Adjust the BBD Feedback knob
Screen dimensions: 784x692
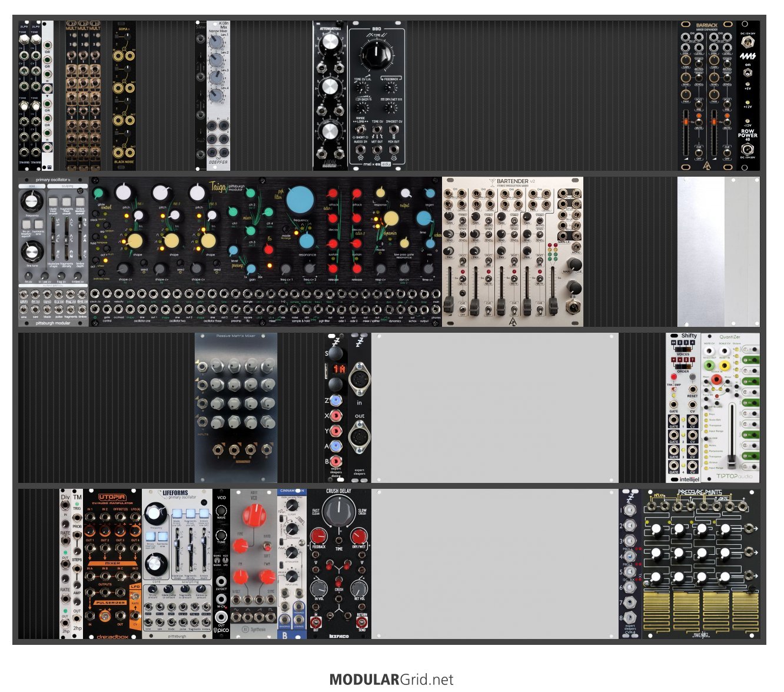click(x=391, y=88)
